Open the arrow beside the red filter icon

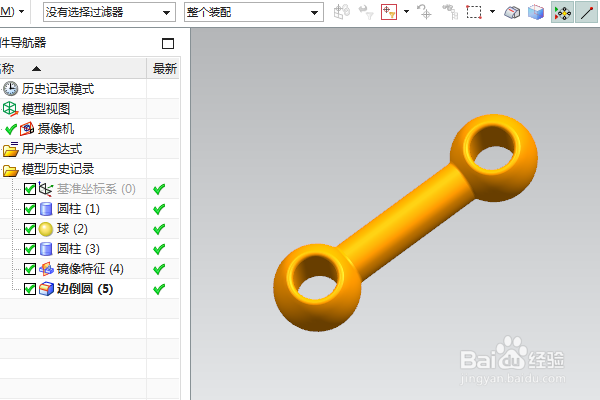pos(406,12)
